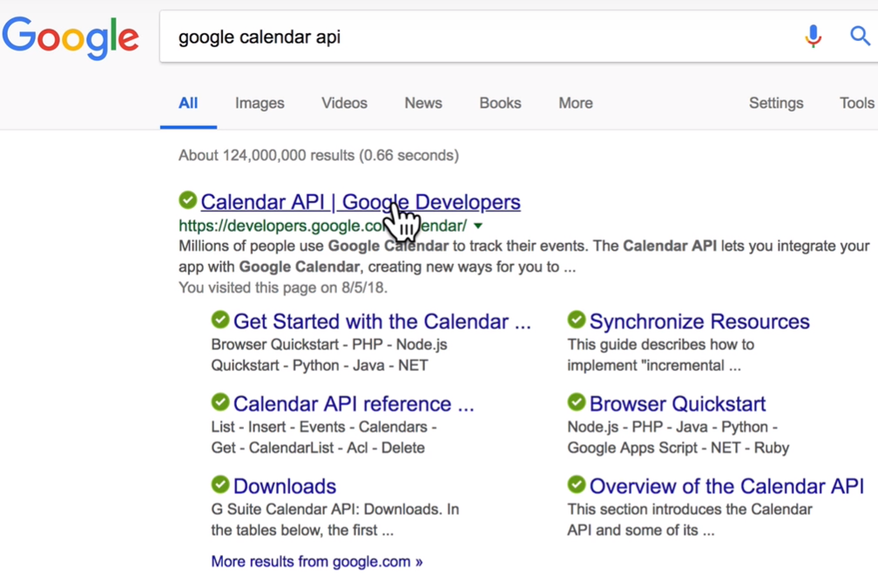The width and height of the screenshot is (878, 588).
Task: Start voice search with microphone icon
Action: coord(813,37)
